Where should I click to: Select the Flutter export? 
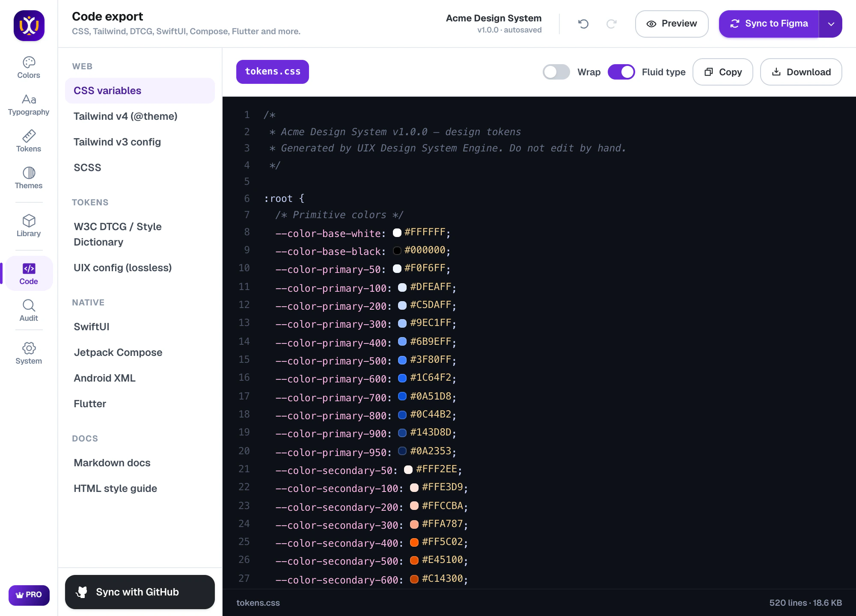point(140,404)
